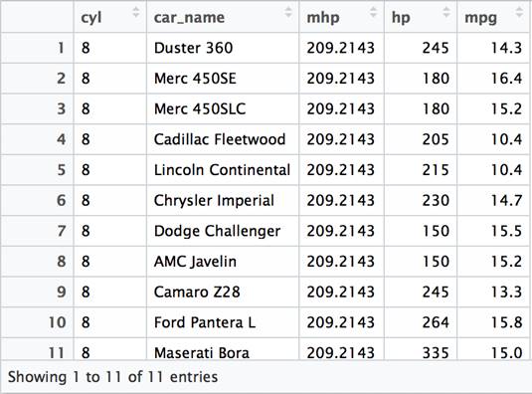This screenshot has height=394, width=532.
Task: Click the Showing 1 to 11 entries text
Action: pos(112,377)
